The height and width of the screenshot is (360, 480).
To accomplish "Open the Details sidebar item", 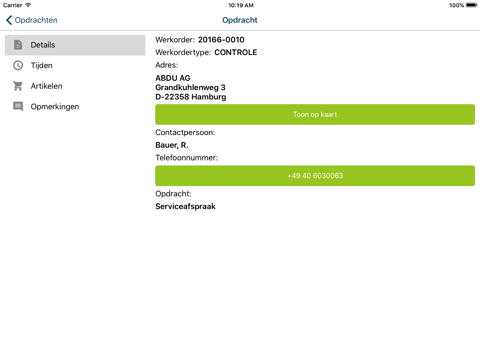I will 75,45.
